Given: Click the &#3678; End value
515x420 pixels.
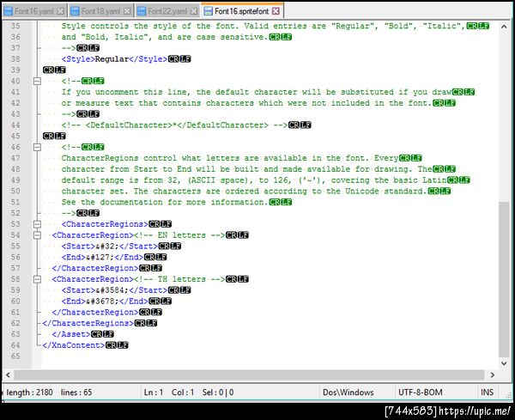Looking at the screenshot, I should click(102, 301).
